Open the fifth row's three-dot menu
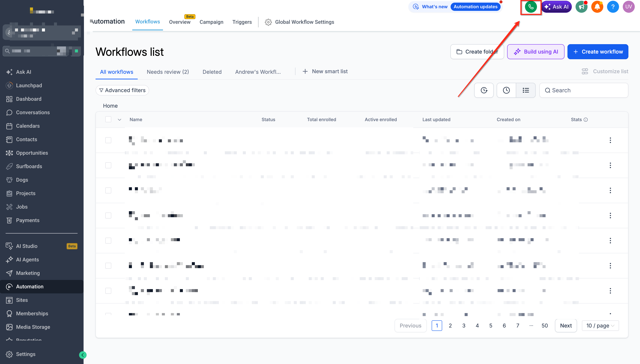The width and height of the screenshot is (640, 364). pos(610,240)
